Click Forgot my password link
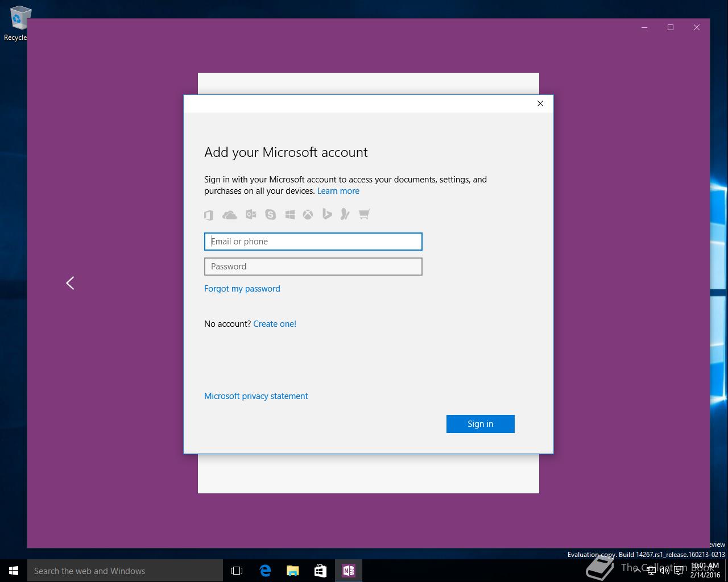 242,289
